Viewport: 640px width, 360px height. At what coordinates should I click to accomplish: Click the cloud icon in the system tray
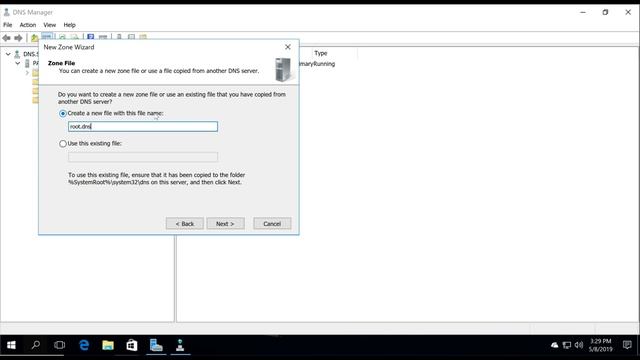[x=554, y=345]
